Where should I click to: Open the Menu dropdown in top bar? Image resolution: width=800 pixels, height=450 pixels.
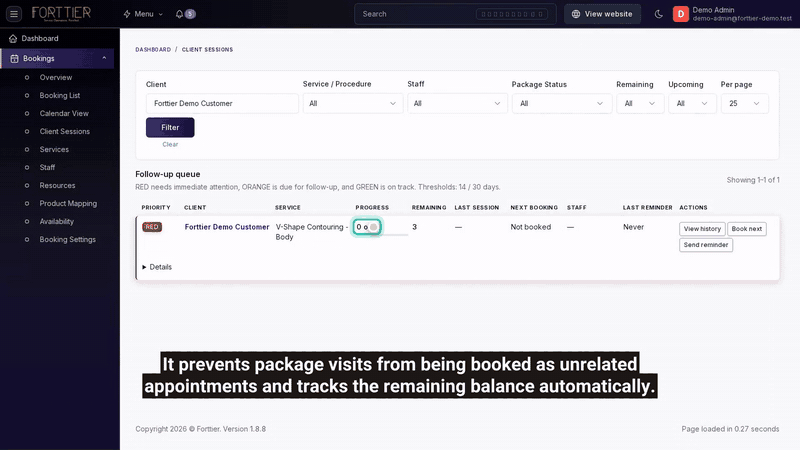point(143,14)
